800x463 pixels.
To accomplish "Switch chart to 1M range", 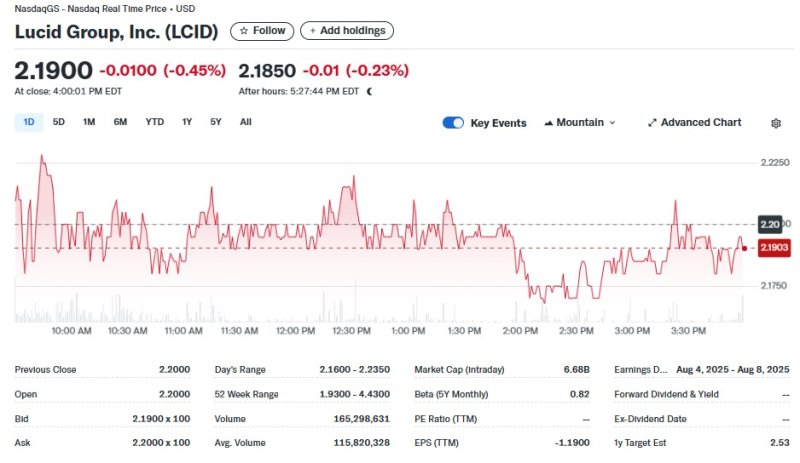I will point(89,122).
